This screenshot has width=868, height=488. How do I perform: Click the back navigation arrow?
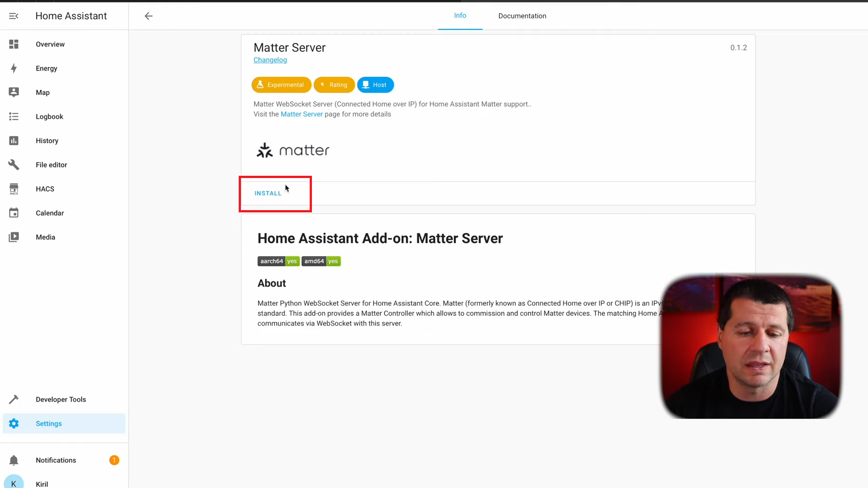(x=148, y=15)
